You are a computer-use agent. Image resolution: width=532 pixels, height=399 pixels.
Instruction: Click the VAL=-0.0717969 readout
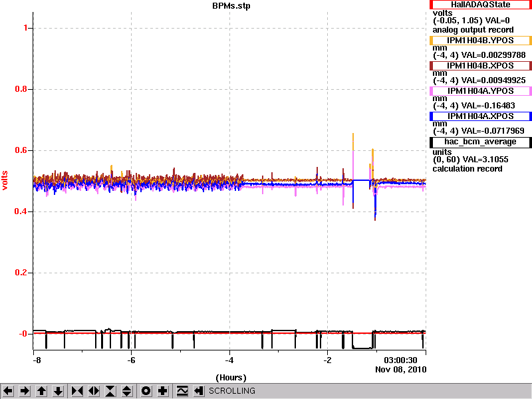(493, 131)
